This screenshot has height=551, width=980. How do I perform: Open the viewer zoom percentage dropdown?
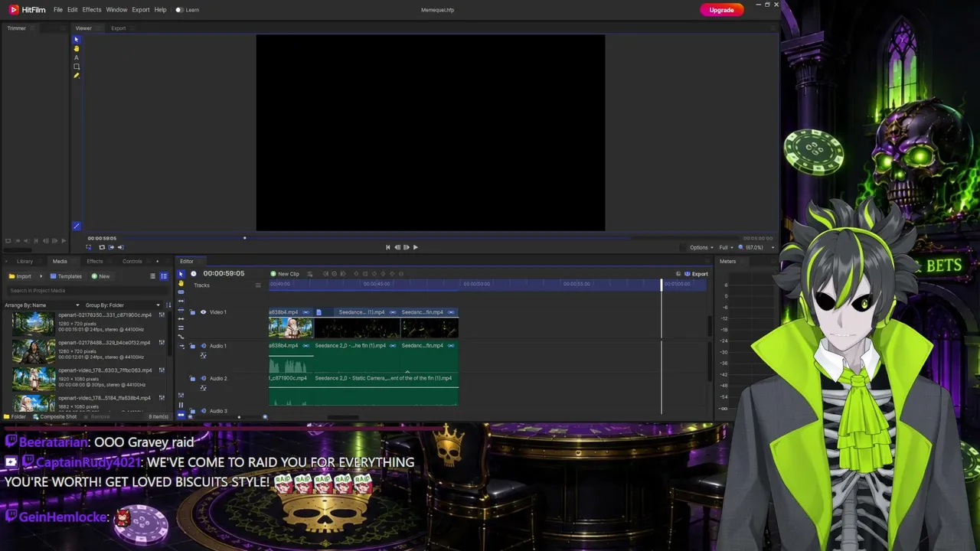pyautogui.click(x=756, y=247)
